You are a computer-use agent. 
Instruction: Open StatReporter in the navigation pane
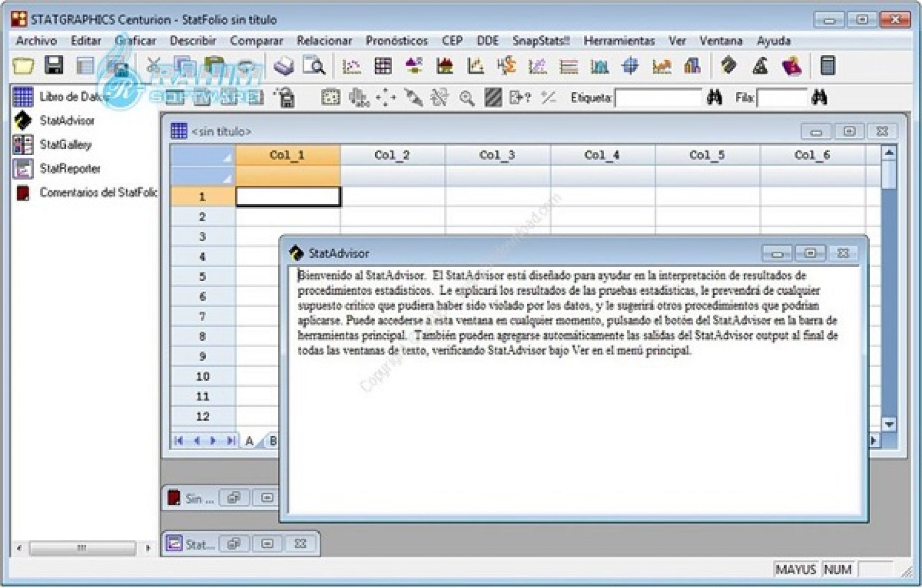pos(70,169)
